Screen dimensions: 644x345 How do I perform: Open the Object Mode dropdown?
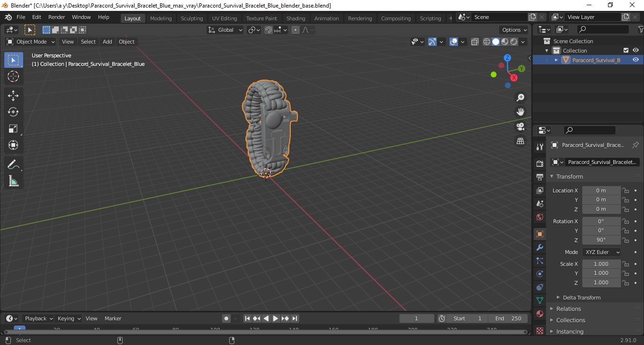31,42
